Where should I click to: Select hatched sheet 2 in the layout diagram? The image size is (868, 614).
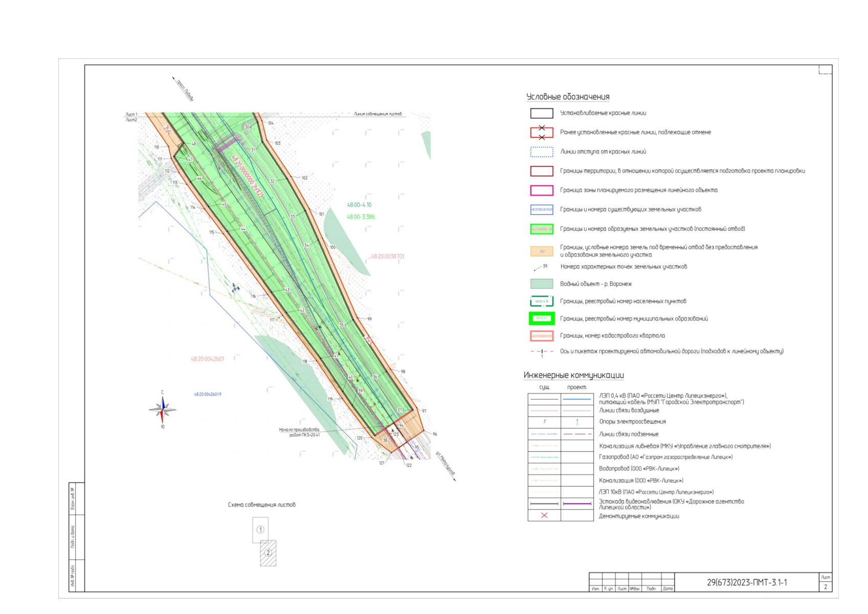click(268, 553)
